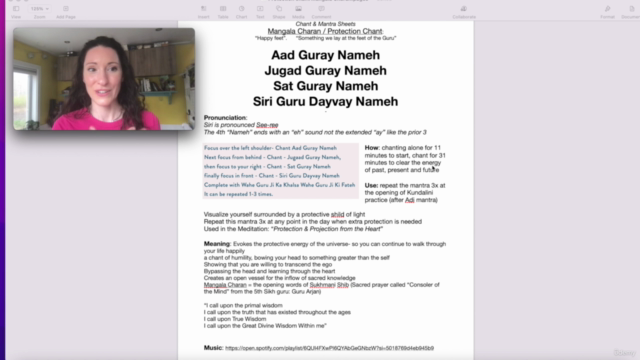This screenshot has width=640, height=360.
Task: Click the Comment toolbar icon
Action: click(x=321, y=9)
